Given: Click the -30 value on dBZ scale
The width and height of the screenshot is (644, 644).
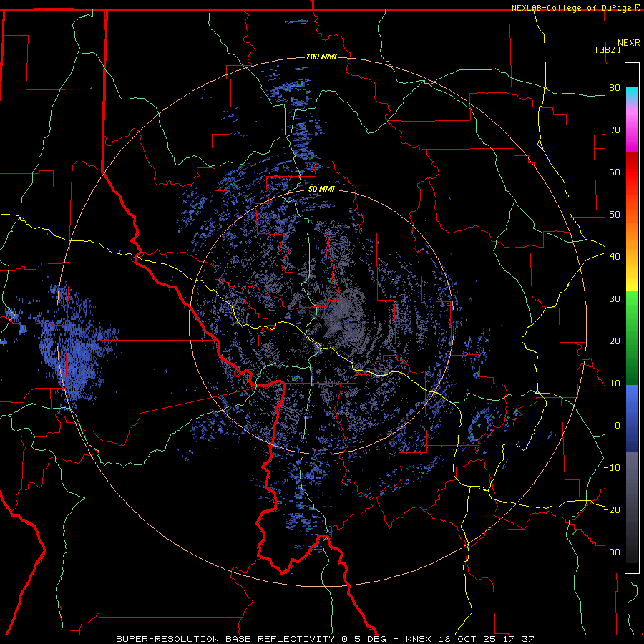Looking at the screenshot, I should tap(612, 552).
